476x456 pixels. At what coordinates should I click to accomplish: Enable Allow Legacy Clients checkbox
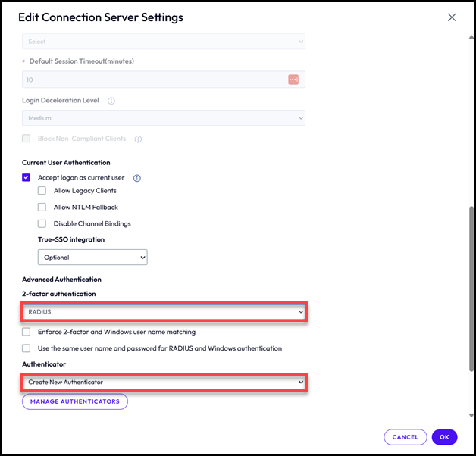(x=42, y=191)
